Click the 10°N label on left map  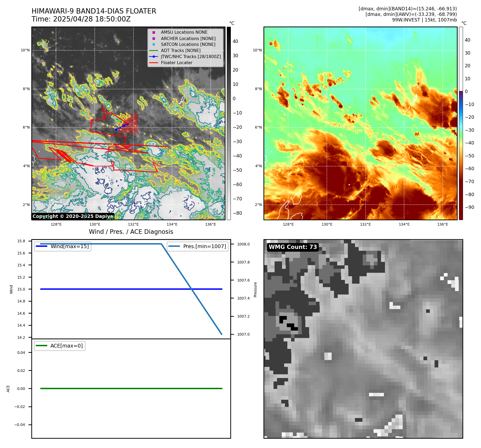pyautogui.click(x=25, y=50)
